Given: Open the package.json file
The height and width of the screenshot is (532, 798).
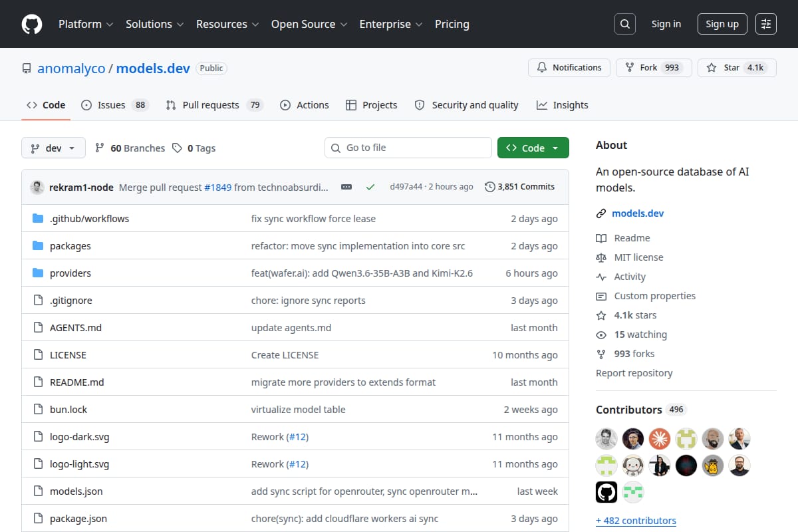Looking at the screenshot, I should coord(78,519).
